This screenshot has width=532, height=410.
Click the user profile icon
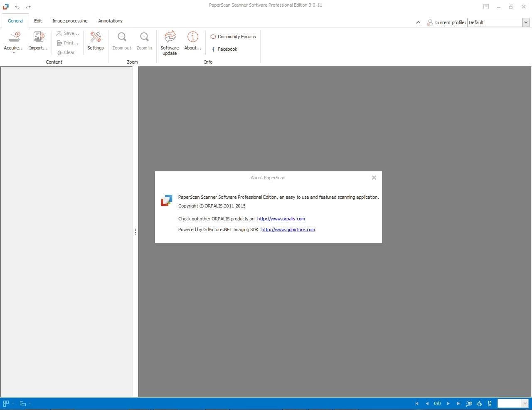pyautogui.click(x=430, y=22)
